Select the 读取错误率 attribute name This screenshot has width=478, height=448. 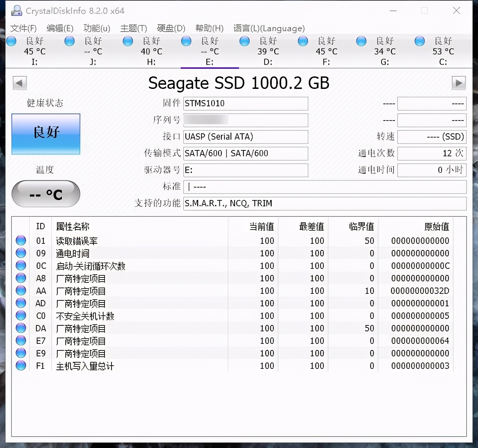tap(77, 241)
